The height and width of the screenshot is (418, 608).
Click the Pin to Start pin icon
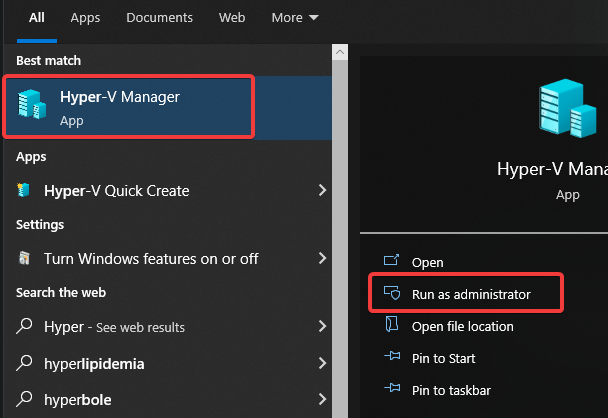click(392, 356)
